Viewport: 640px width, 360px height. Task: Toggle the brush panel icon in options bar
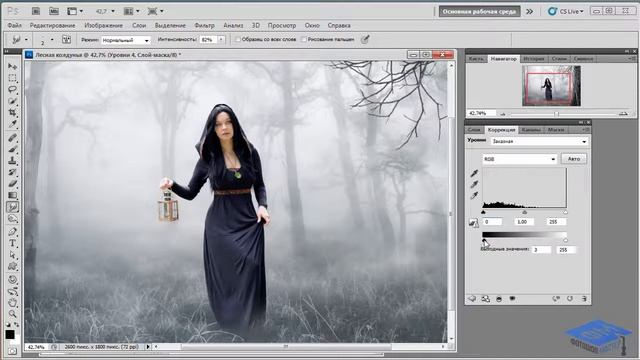66,40
